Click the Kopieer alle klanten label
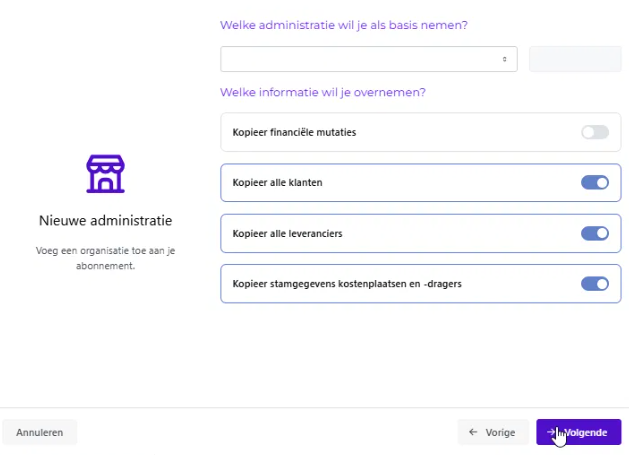Screen dimensions: 629x455 coord(278,183)
